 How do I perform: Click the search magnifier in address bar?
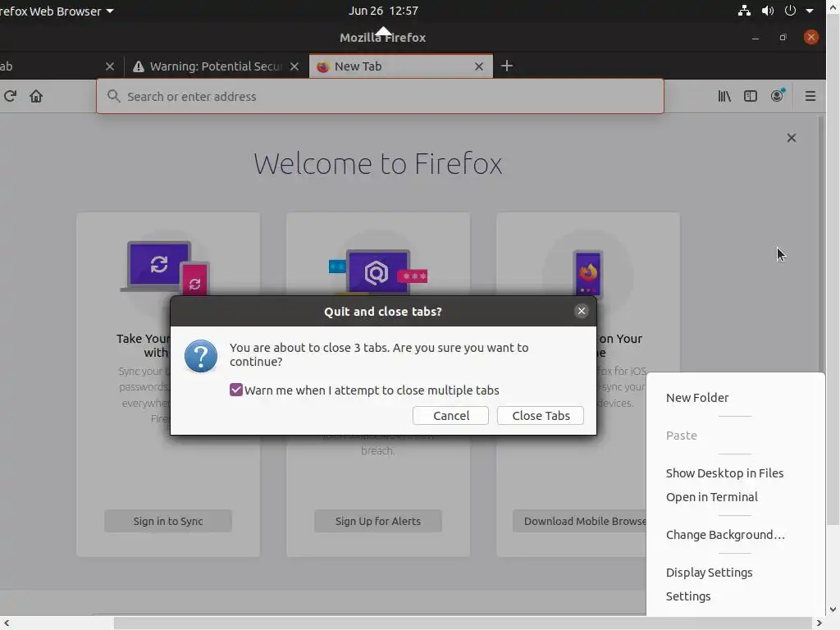(113, 97)
